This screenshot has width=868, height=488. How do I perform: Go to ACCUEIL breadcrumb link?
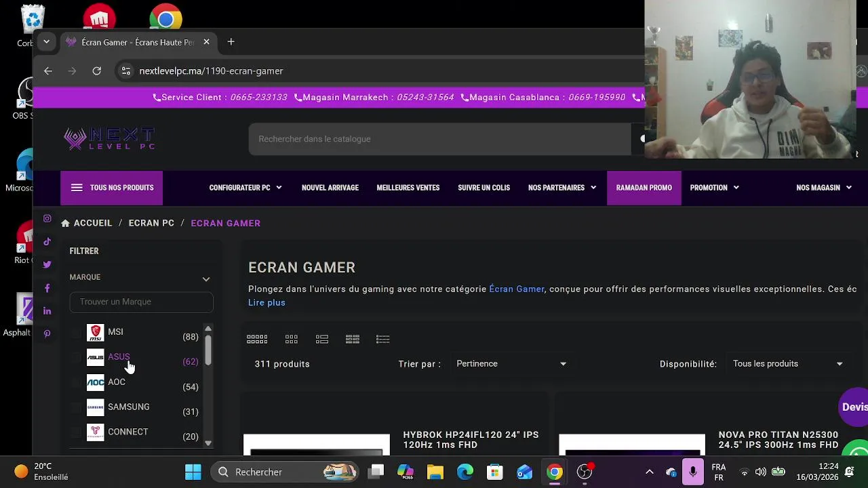[x=93, y=223]
